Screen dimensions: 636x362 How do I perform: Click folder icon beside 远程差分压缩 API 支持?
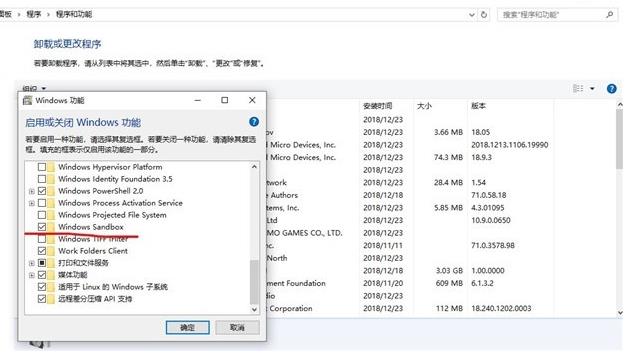(x=51, y=299)
